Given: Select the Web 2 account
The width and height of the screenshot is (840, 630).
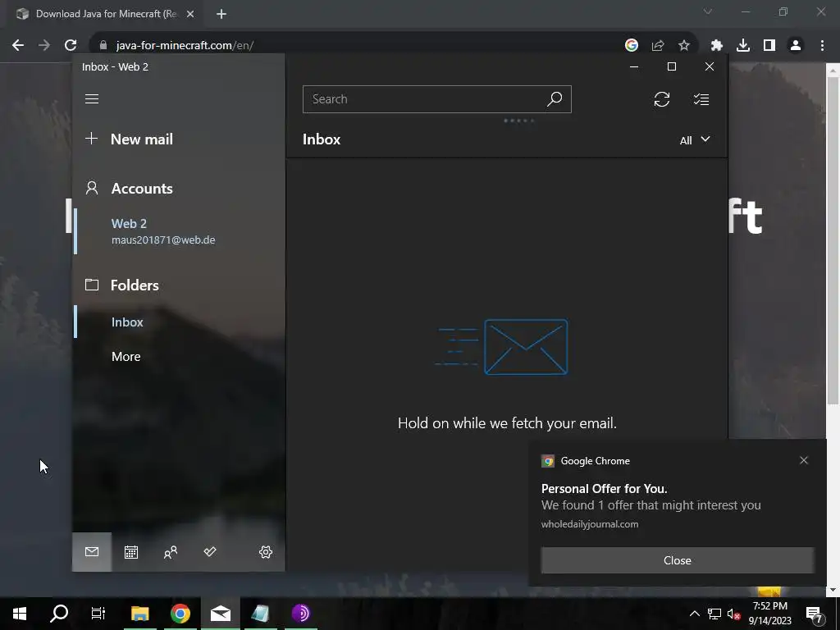Looking at the screenshot, I should click(x=163, y=231).
